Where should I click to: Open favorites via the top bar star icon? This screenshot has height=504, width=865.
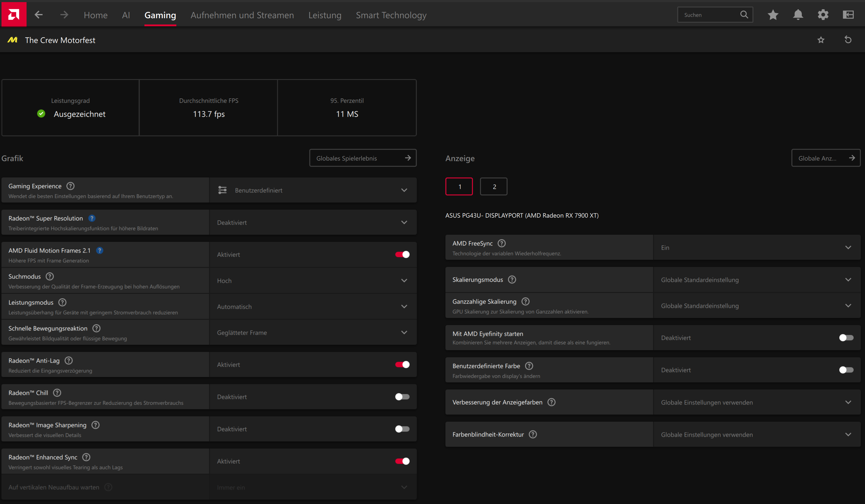pos(773,15)
